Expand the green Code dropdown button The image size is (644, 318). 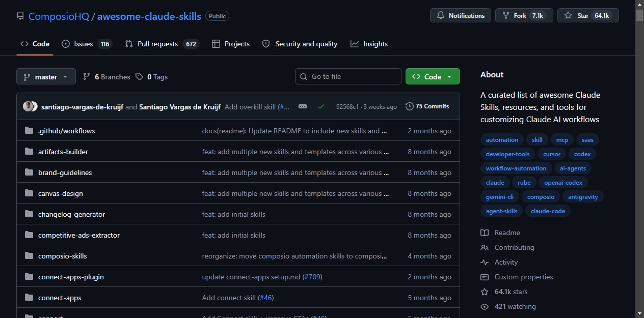[433, 76]
